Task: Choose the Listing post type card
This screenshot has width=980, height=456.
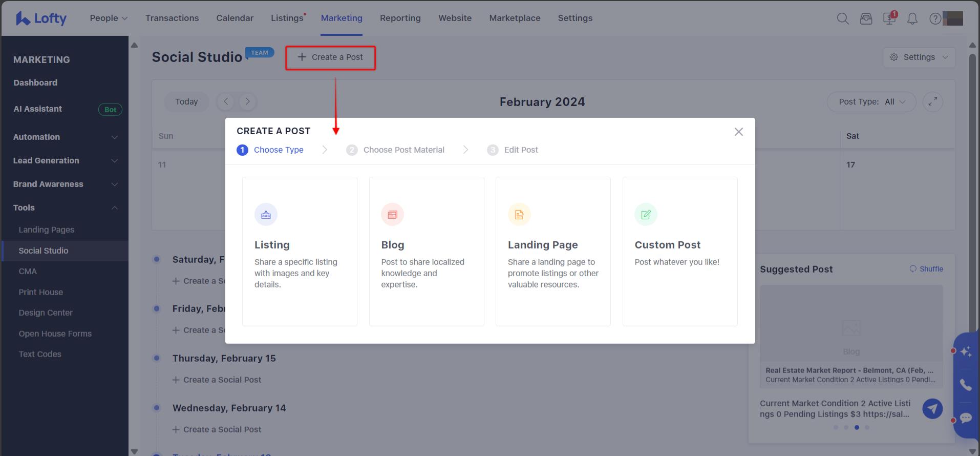Action: coord(300,252)
